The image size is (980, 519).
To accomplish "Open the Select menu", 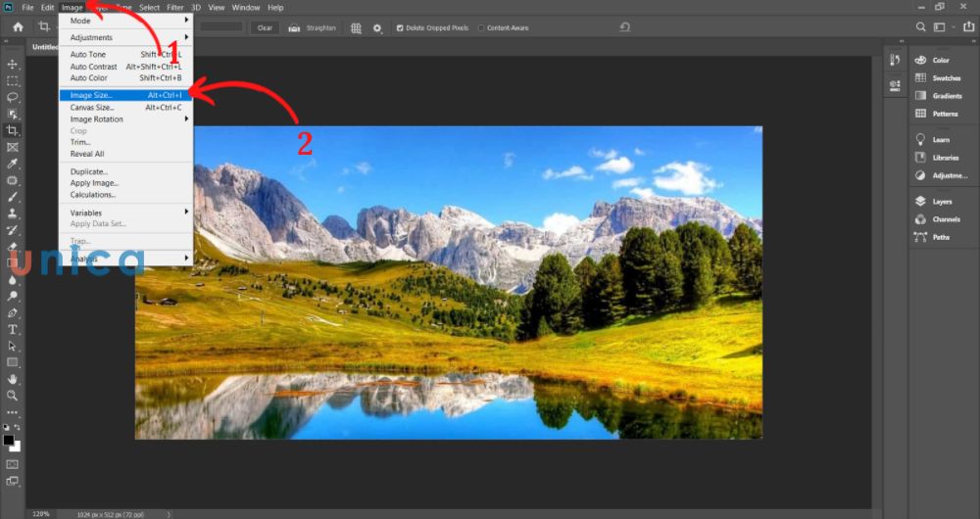I will click(x=149, y=8).
